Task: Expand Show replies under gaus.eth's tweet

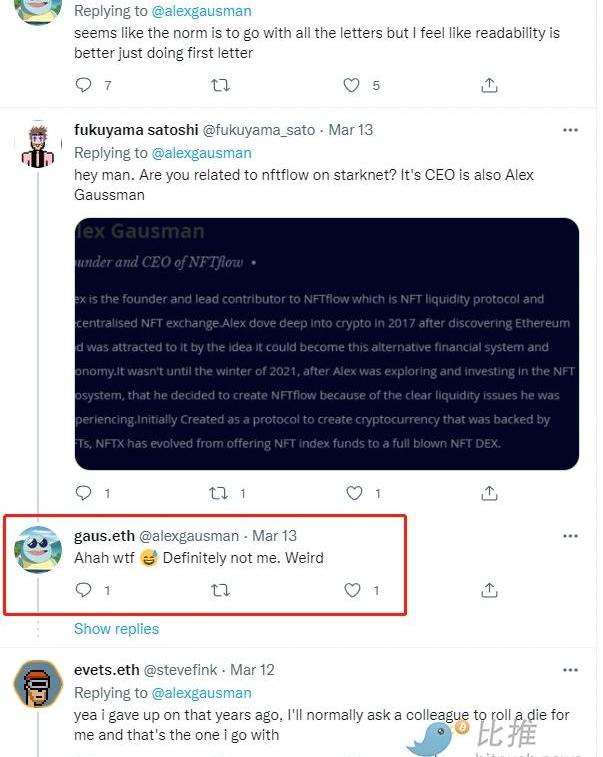Action: pyautogui.click(x=116, y=629)
